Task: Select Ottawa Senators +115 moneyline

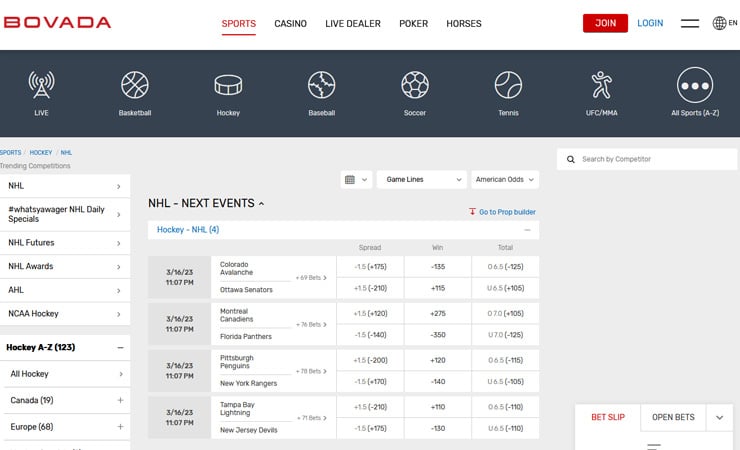Action: click(437, 288)
